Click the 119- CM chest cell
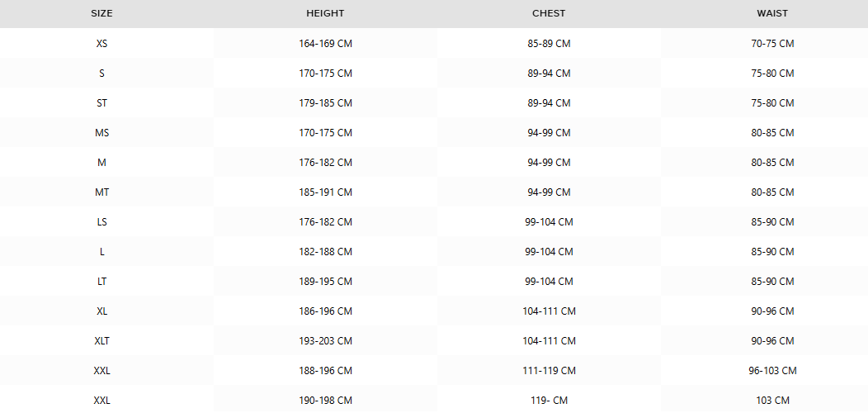868x413 pixels. tap(550, 401)
